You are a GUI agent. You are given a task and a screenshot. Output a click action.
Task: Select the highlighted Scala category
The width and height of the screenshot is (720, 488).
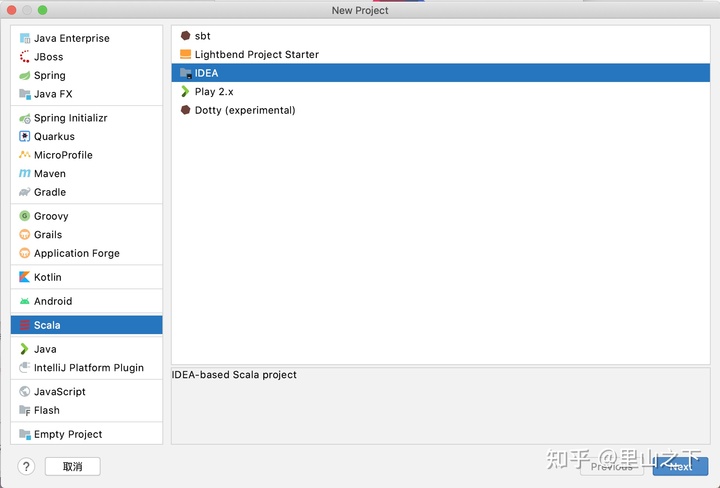[x=86, y=325]
